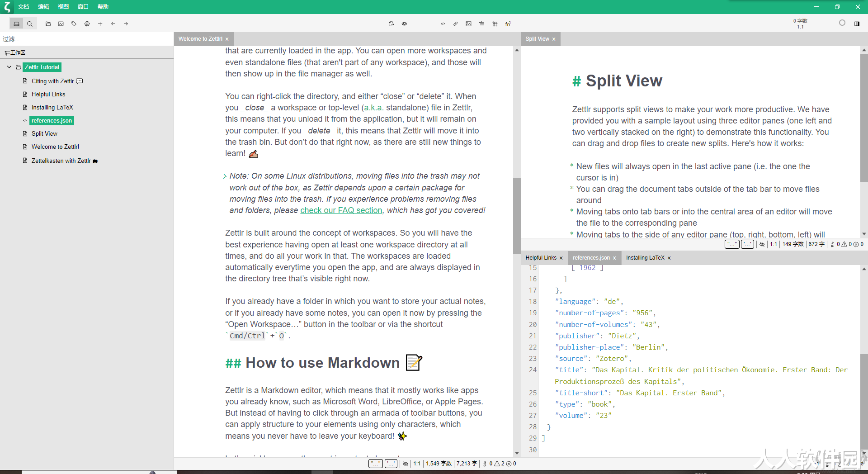
Task: Insert code with the comment/code icon
Action: [x=443, y=24]
